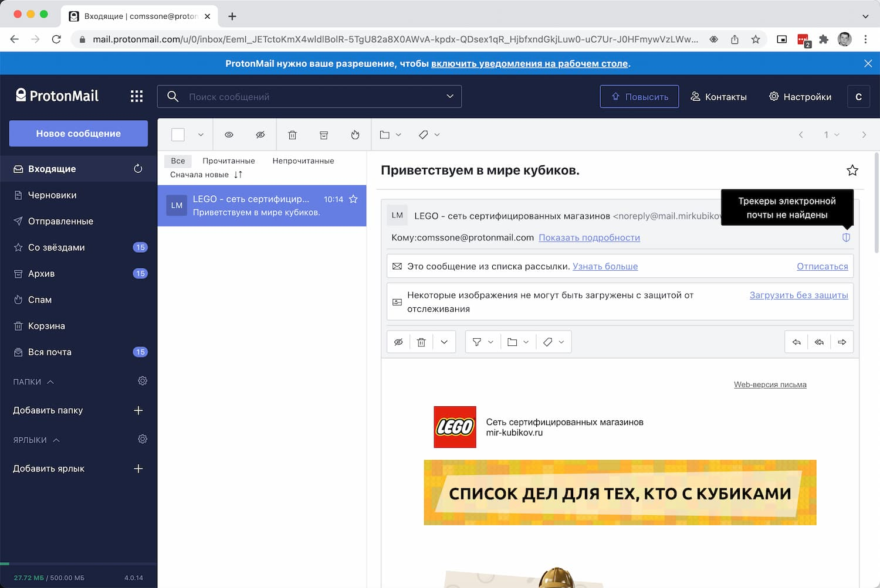Click the trash icon in the list toolbar
Screen dimensions: 880x588
[x=292, y=135]
